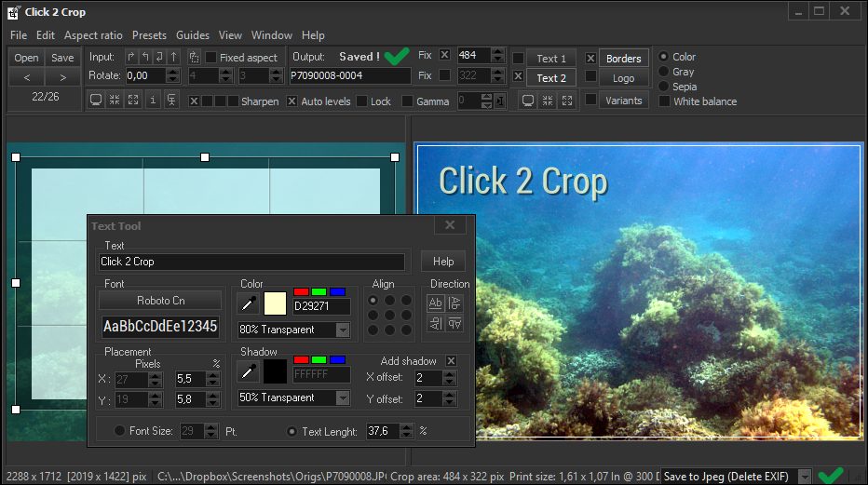868x485 pixels.
Task: Click the red channel button under Color
Action: pos(301,291)
